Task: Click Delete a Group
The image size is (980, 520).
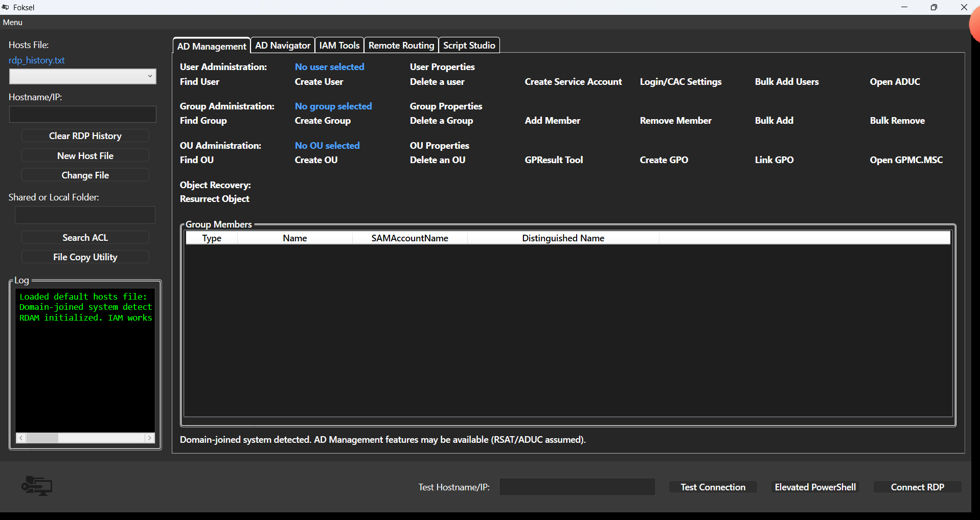Action: 441,121
